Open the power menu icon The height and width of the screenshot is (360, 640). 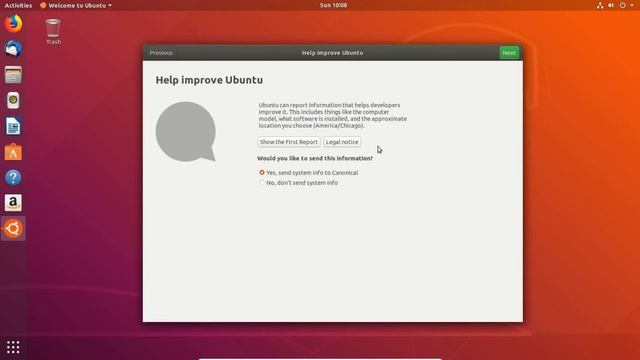622,5
